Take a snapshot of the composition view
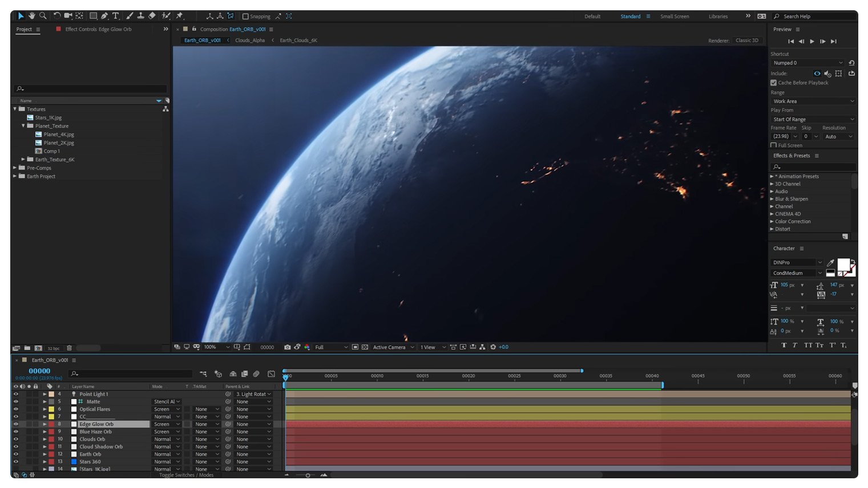The width and height of the screenshot is (868, 488). 287,347
